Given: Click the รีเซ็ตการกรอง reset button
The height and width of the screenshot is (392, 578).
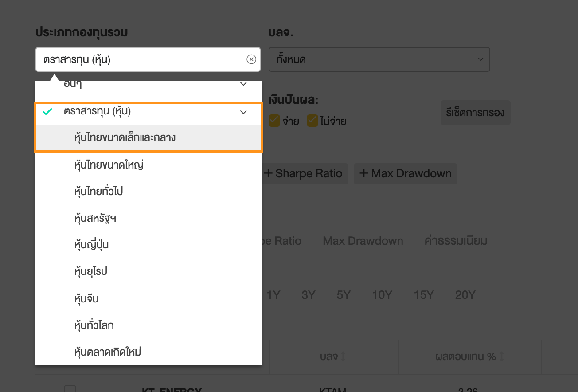Looking at the screenshot, I should pos(475,112).
